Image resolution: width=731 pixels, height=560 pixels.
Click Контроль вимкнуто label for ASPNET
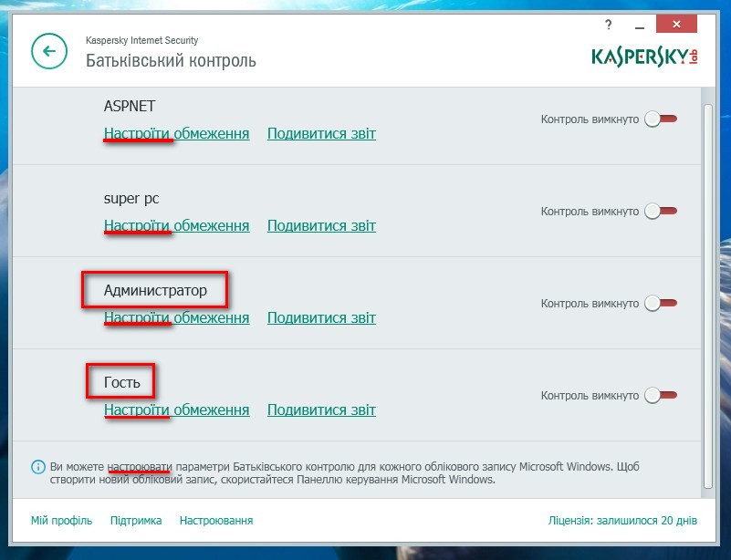click(590, 119)
